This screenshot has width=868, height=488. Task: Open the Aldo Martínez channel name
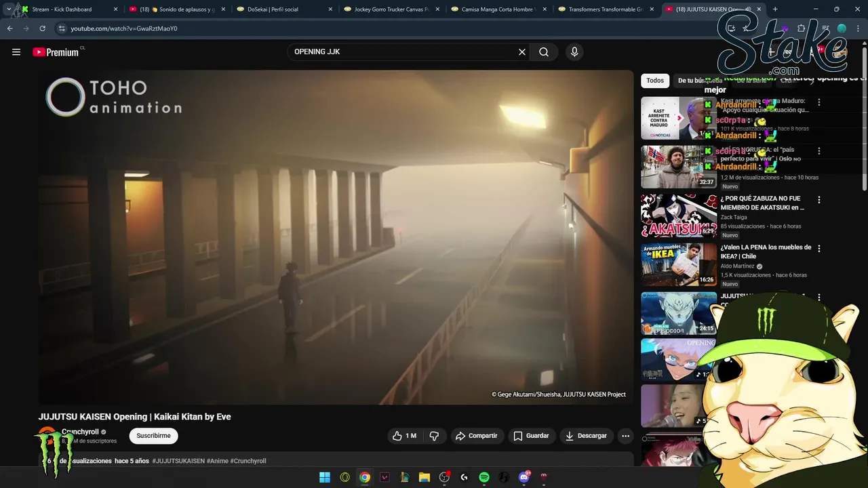738,266
